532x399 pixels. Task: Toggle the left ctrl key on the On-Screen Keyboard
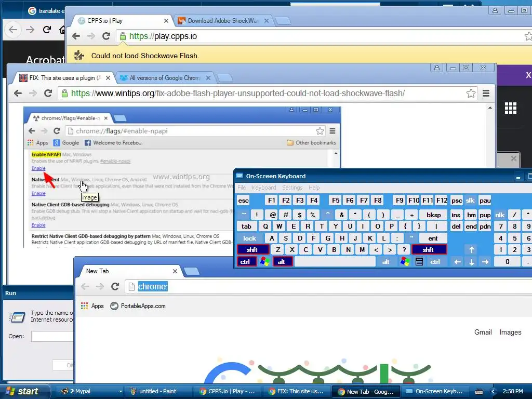coord(246,262)
